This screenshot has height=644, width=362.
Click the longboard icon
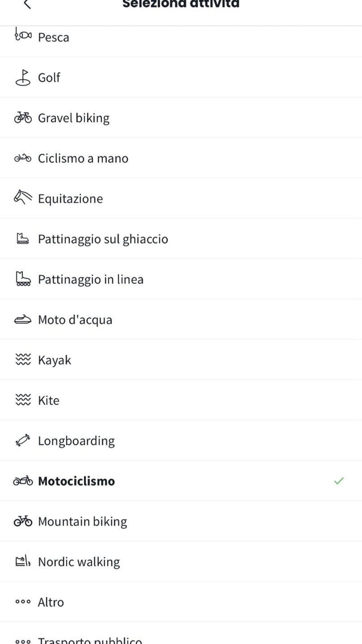(x=23, y=440)
